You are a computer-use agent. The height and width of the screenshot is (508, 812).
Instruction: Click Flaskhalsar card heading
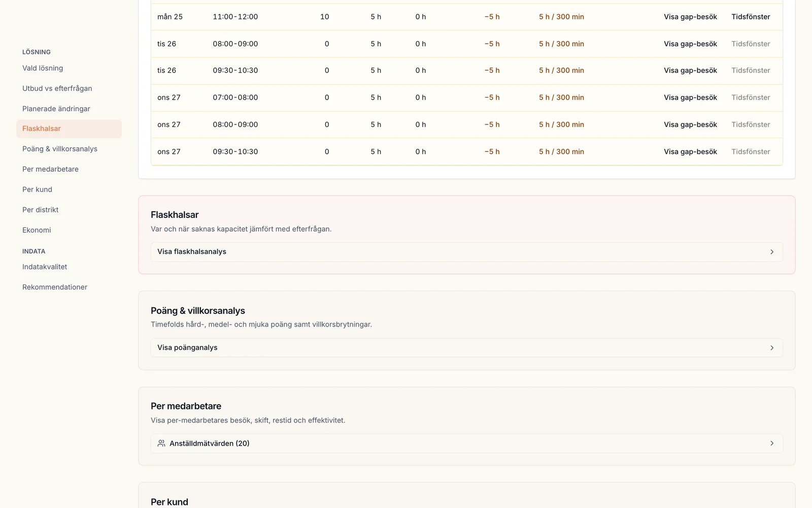coord(175,215)
